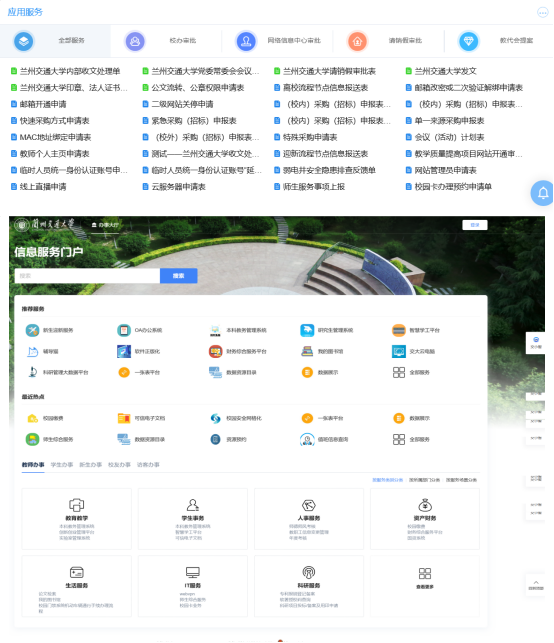554x643 pixels.
Task: Open 研究生管理系统 service icon
Action: (307, 330)
